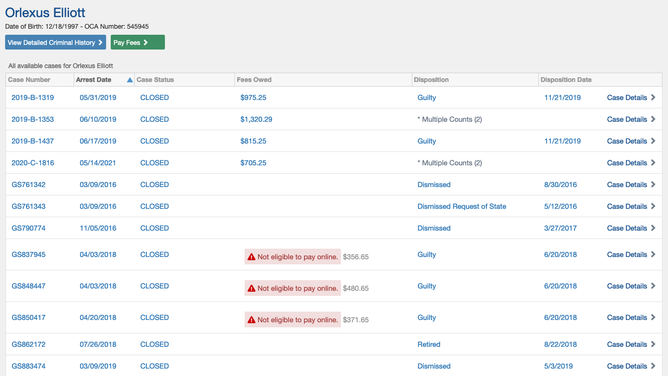Sort by Fees Owed column header
Viewport: 668px width, 376px height.
[254, 80]
